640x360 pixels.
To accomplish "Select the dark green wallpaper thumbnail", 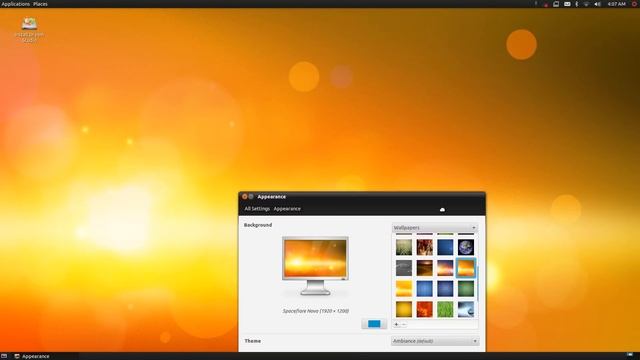I will click(x=466, y=289).
